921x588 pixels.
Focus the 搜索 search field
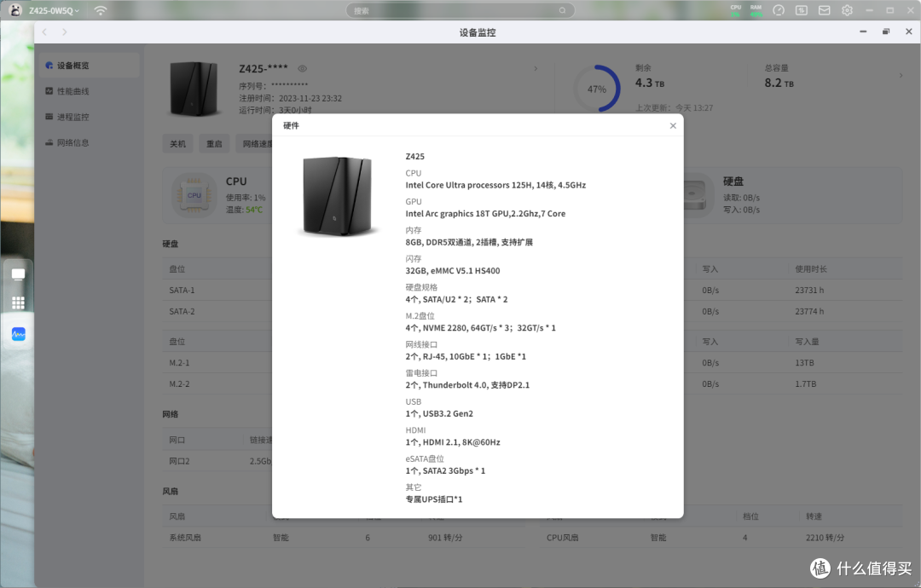tap(460, 10)
